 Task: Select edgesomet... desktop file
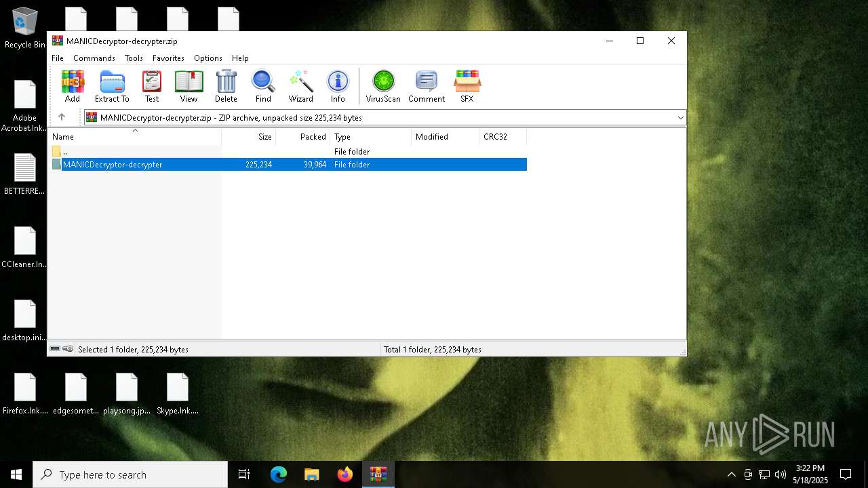point(76,394)
